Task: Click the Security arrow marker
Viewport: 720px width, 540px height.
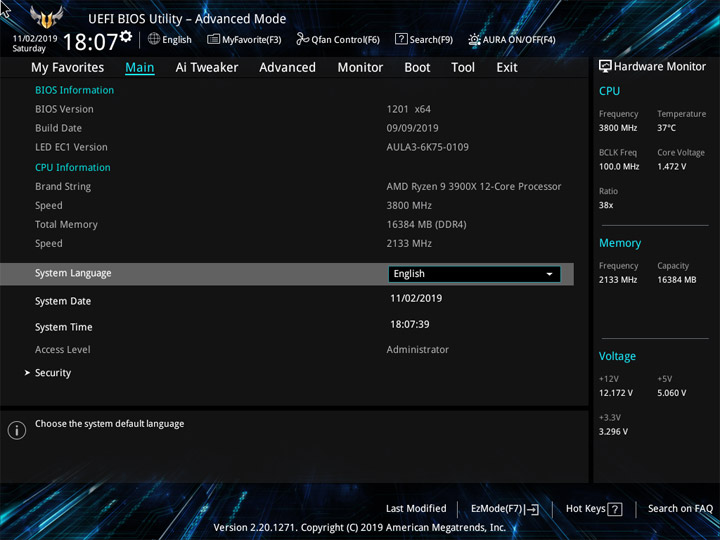Action: coord(27,373)
